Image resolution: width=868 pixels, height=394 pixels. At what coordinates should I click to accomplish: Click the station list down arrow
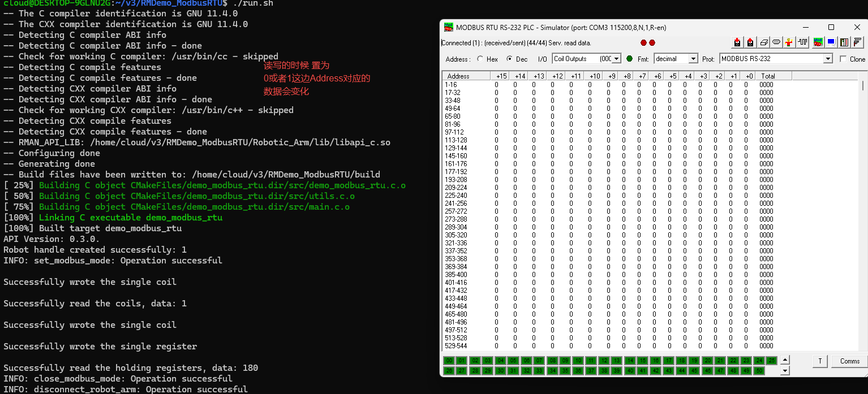tap(785, 371)
